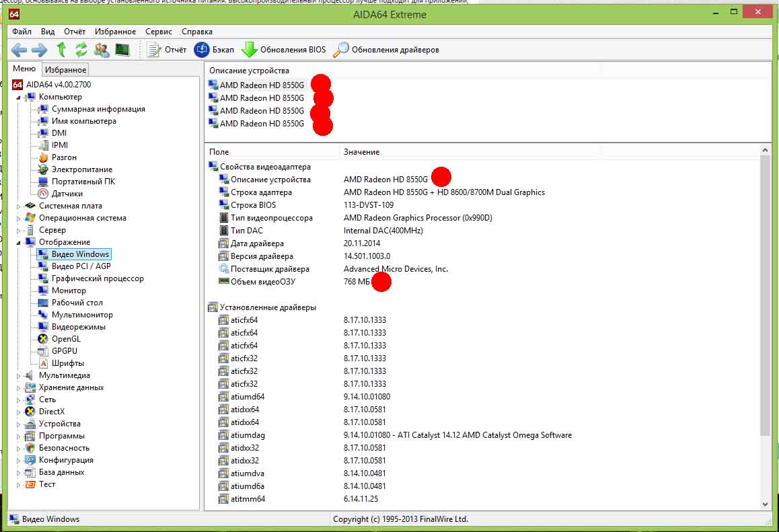This screenshot has height=532, width=779.
Task: Open the Справка menu
Action: (x=196, y=32)
